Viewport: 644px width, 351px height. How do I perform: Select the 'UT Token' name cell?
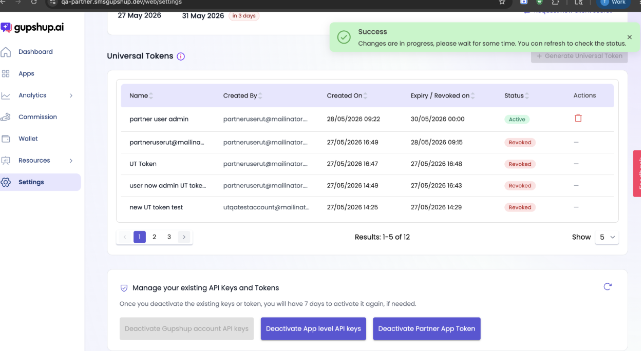pyautogui.click(x=143, y=164)
